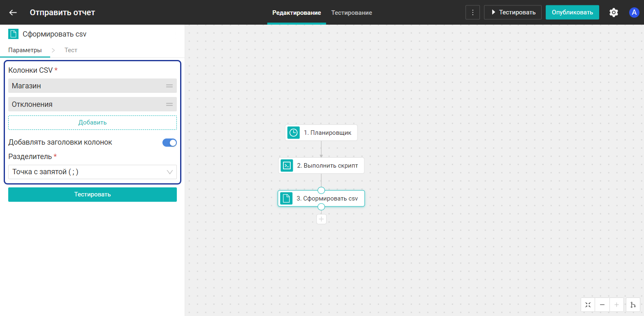The image size is (644, 316).
Task: Click top connector circle of node 3
Action: (x=321, y=190)
